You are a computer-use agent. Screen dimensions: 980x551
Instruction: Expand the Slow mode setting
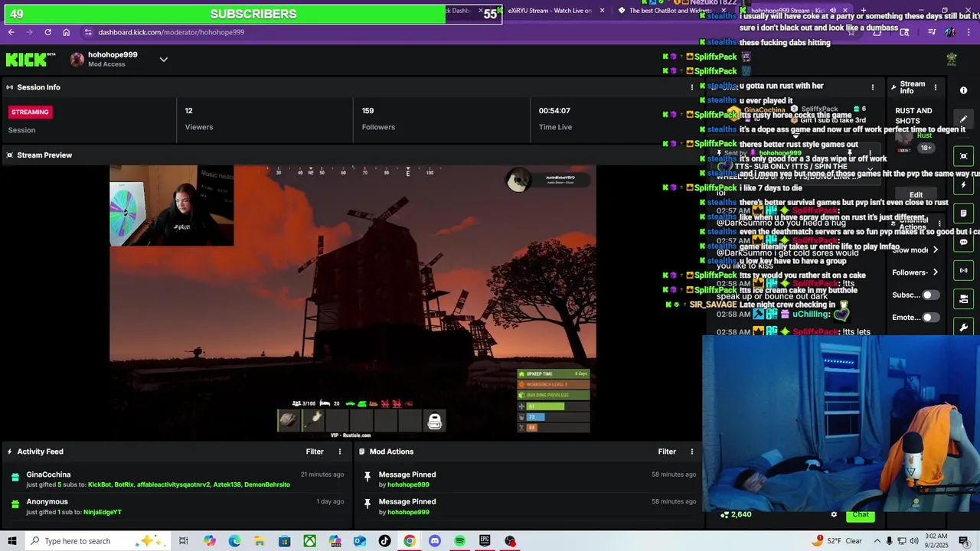point(935,249)
